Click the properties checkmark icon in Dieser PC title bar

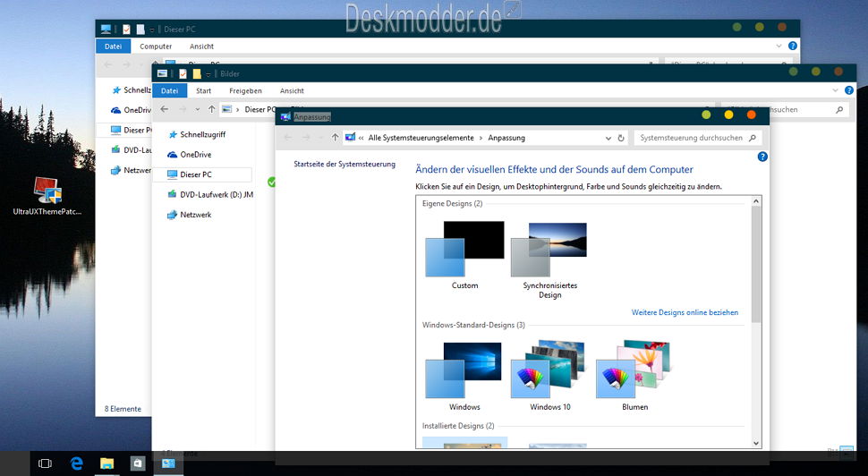click(x=126, y=30)
